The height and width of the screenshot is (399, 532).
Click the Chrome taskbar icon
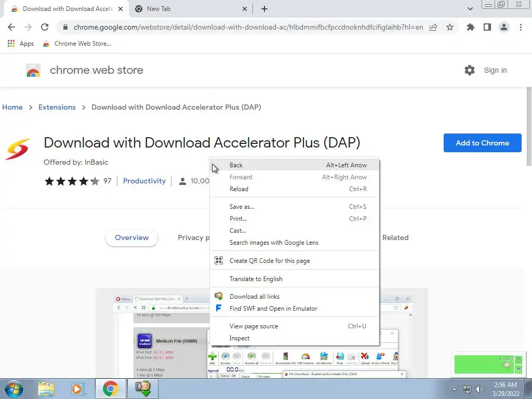(110, 389)
